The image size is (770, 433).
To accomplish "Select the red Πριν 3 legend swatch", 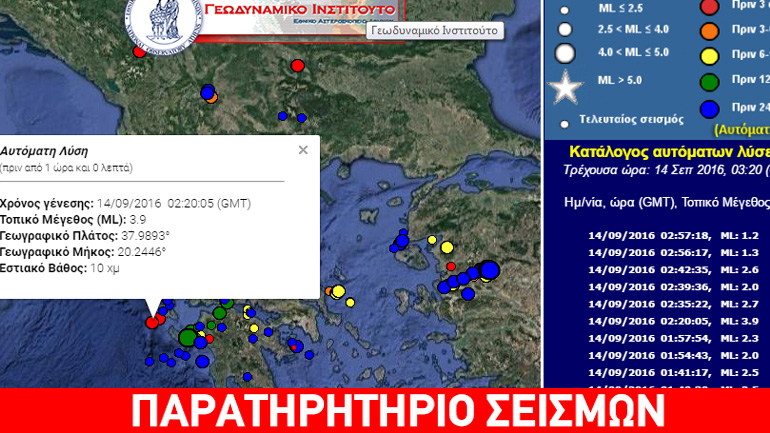I will click(710, 6).
